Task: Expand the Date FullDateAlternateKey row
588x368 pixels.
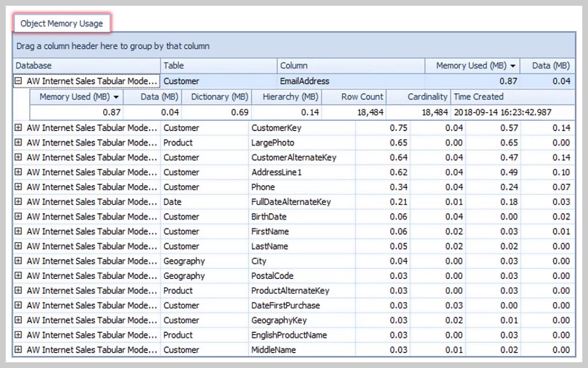Action: [18, 201]
